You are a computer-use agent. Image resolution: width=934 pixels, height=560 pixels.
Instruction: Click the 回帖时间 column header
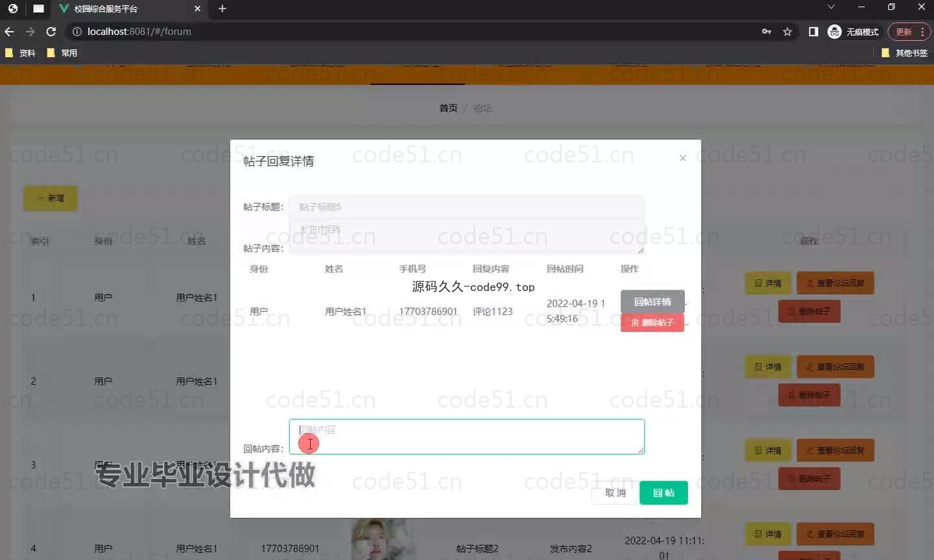pyautogui.click(x=565, y=269)
